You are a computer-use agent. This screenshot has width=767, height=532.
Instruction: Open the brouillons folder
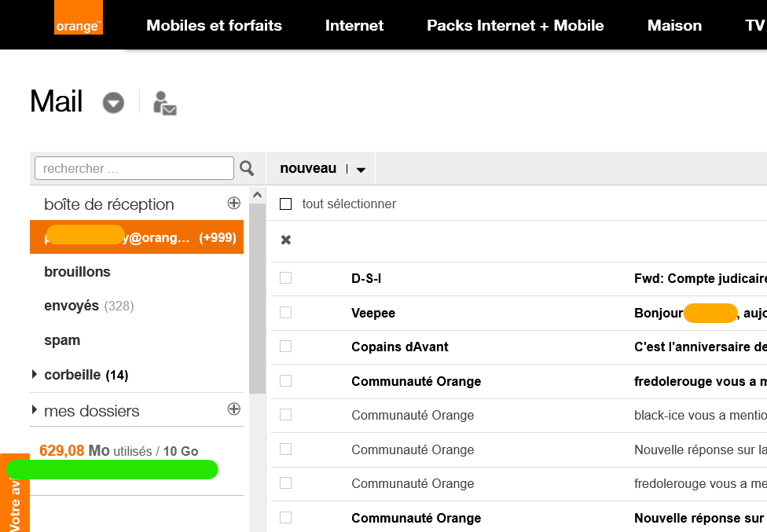pyautogui.click(x=77, y=272)
